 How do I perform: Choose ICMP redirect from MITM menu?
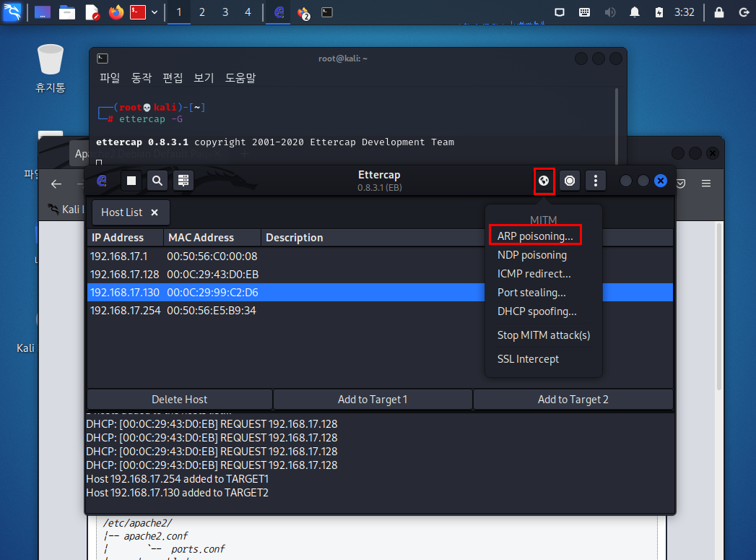click(534, 273)
